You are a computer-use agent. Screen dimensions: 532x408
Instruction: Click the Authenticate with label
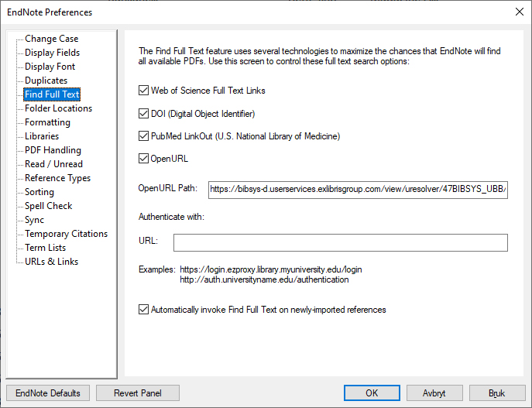click(x=171, y=217)
